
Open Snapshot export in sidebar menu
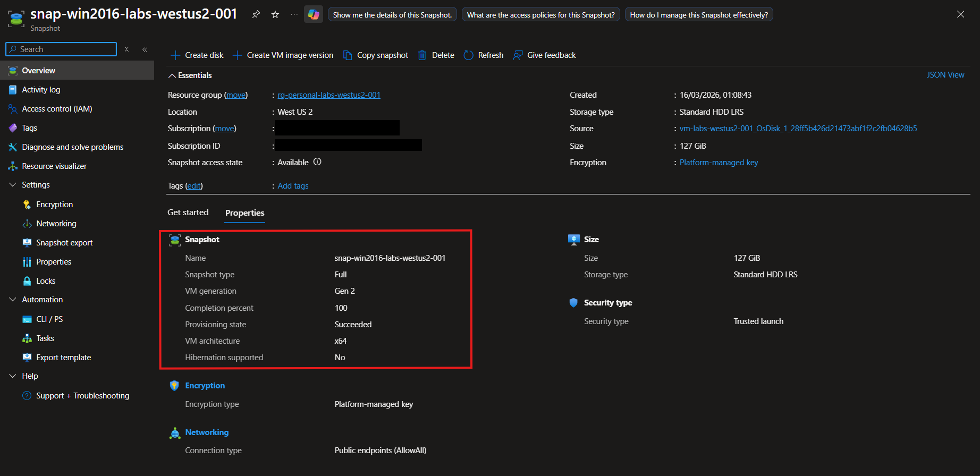64,243
